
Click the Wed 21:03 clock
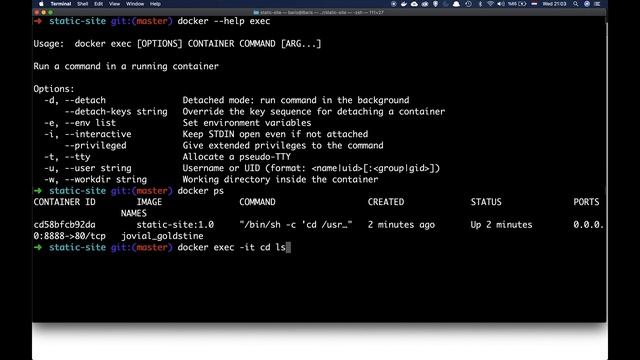(554, 4)
